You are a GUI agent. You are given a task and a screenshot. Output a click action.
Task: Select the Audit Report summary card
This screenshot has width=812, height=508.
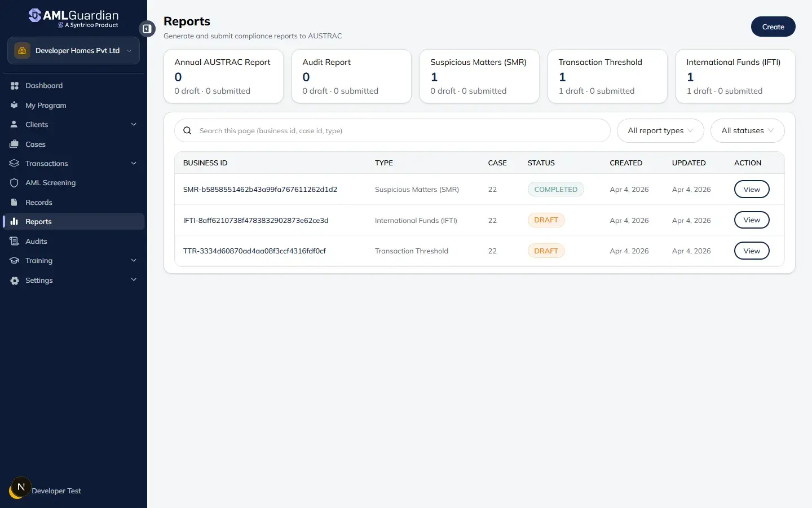351,76
